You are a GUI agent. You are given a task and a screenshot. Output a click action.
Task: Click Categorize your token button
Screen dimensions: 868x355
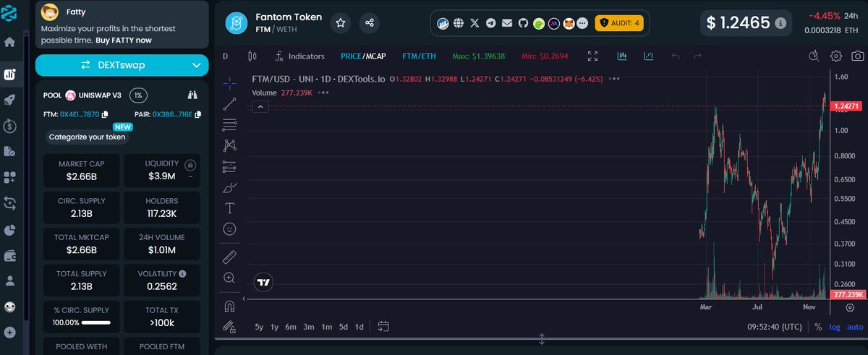point(87,137)
